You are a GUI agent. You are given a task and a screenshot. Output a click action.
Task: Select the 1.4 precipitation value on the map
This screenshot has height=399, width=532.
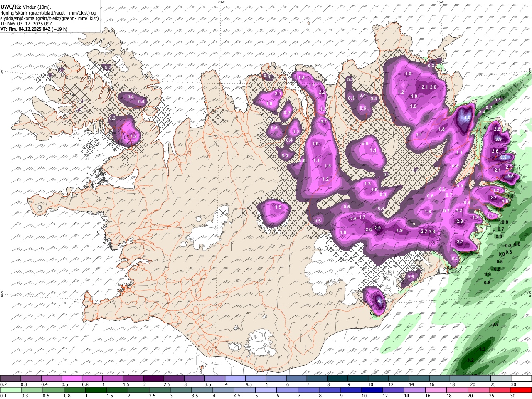pyautogui.click(x=301, y=78)
